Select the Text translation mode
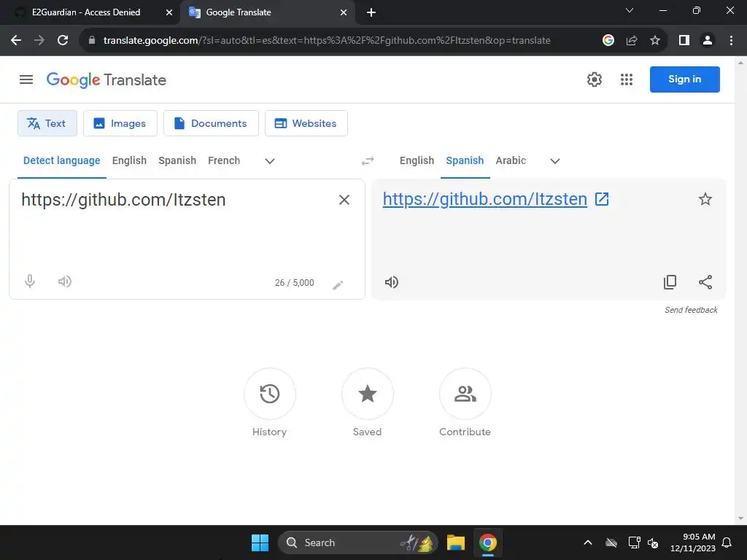The image size is (747, 560). point(47,123)
